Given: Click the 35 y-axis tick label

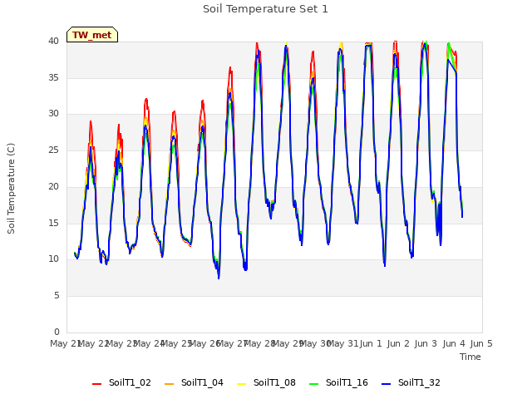Looking at the screenshot, I should coord(53,77).
